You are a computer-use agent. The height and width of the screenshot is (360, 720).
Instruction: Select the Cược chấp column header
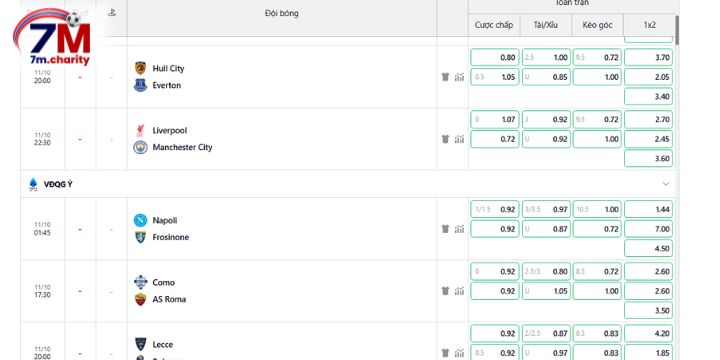point(494,25)
